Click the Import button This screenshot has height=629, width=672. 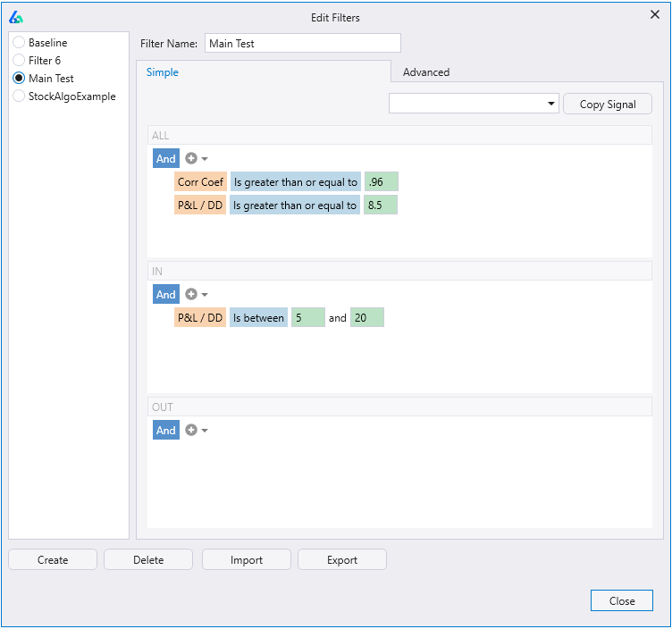[x=247, y=559]
